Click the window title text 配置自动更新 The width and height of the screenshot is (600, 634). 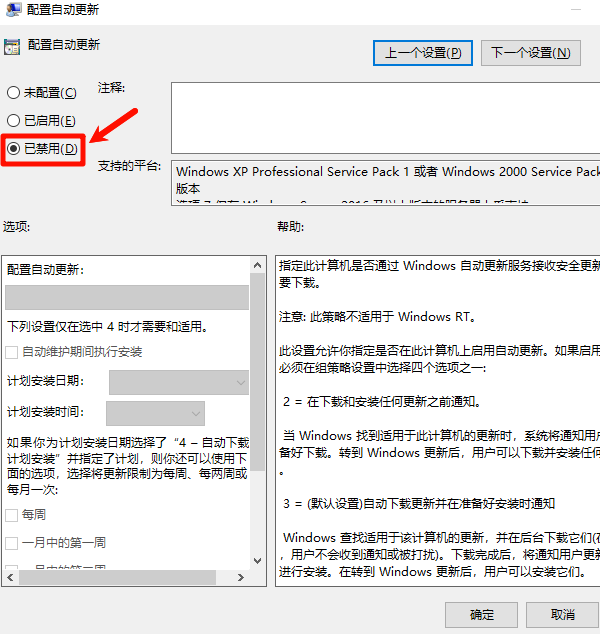click(63, 9)
